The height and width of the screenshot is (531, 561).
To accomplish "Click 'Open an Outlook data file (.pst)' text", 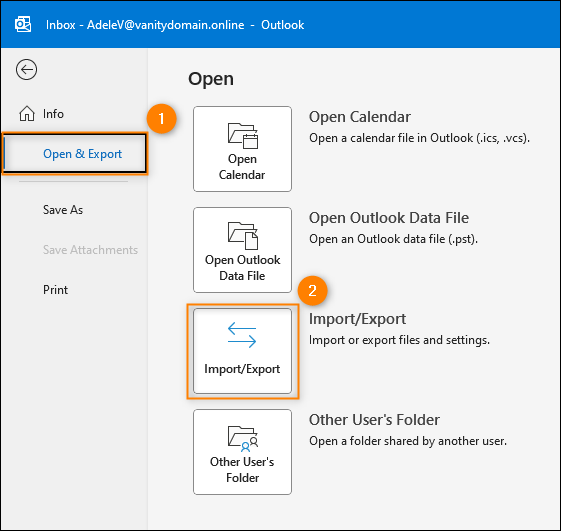I will [394, 239].
